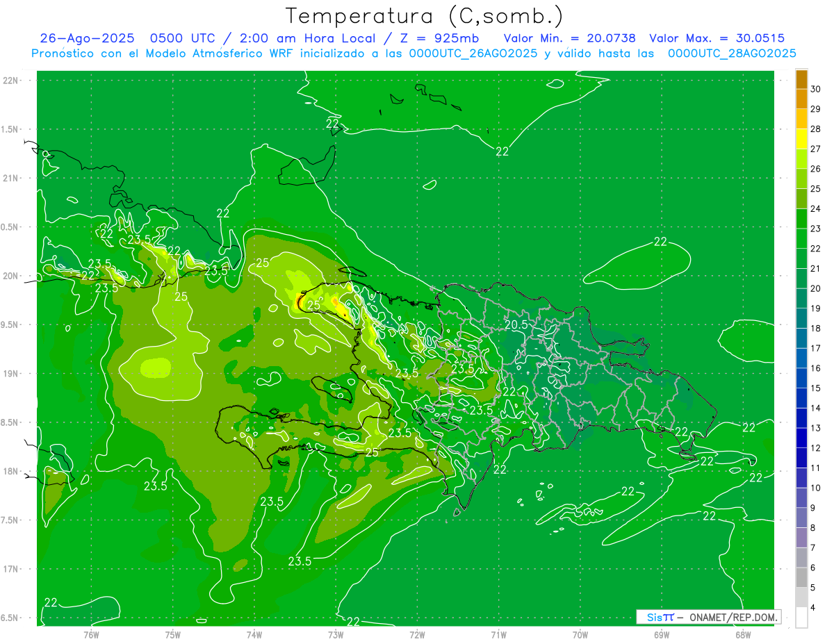Viewport: 834px width, 644px height.
Task: Click the 68W longitude axis label
Action: click(x=743, y=634)
